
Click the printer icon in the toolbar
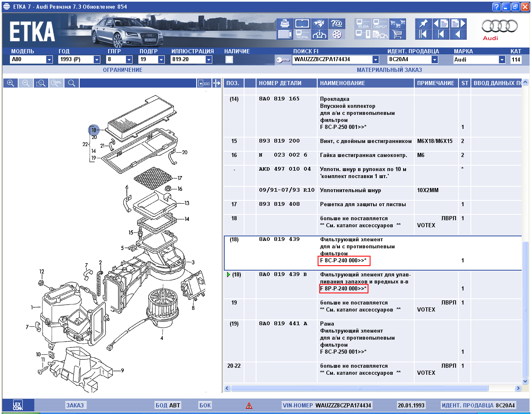(285, 24)
